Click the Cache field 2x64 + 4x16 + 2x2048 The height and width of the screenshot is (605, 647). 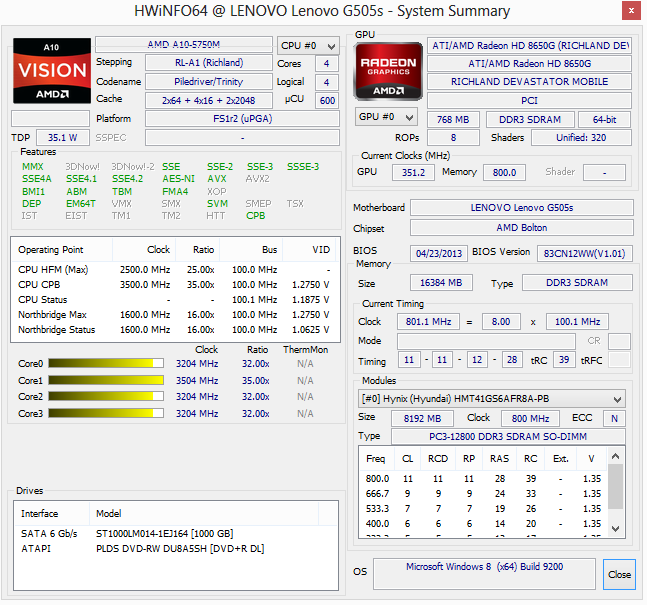pyautogui.click(x=209, y=100)
